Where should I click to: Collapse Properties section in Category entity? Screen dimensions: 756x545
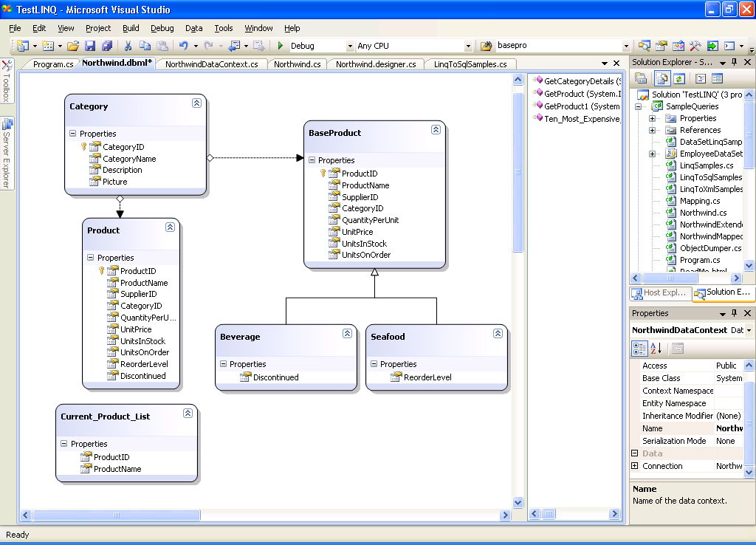[x=73, y=133]
